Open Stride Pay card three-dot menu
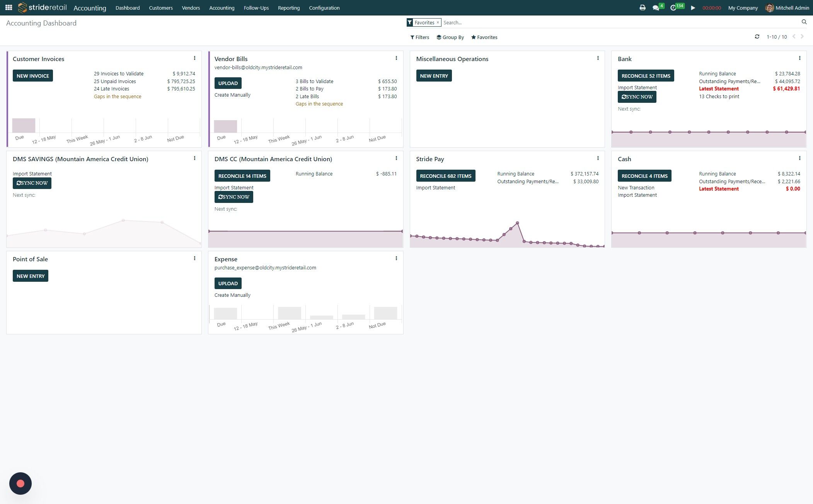Viewport: 813px width, 504px height. point(598,158)
